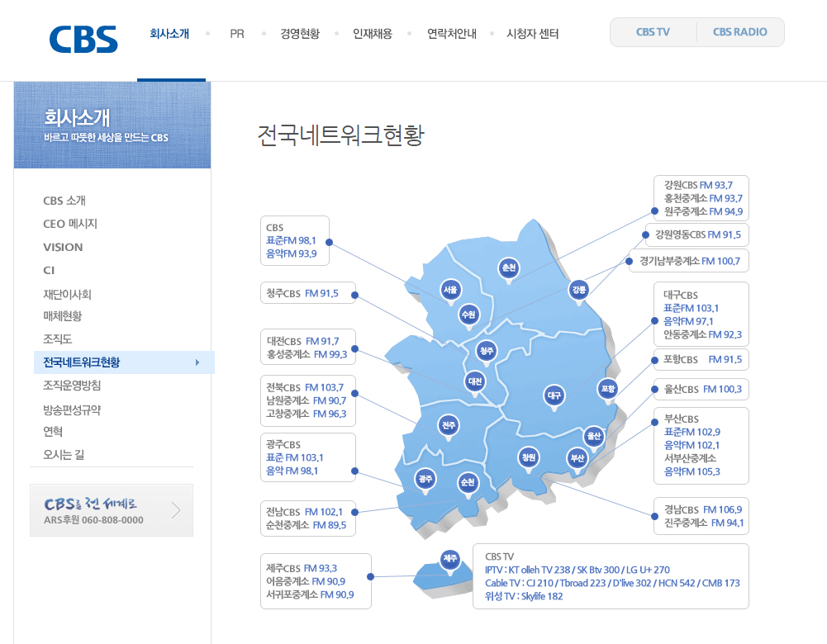This screenshot has height=644, width=827.
Task: Select the 광주 map pin
Action: coord(425,480)
